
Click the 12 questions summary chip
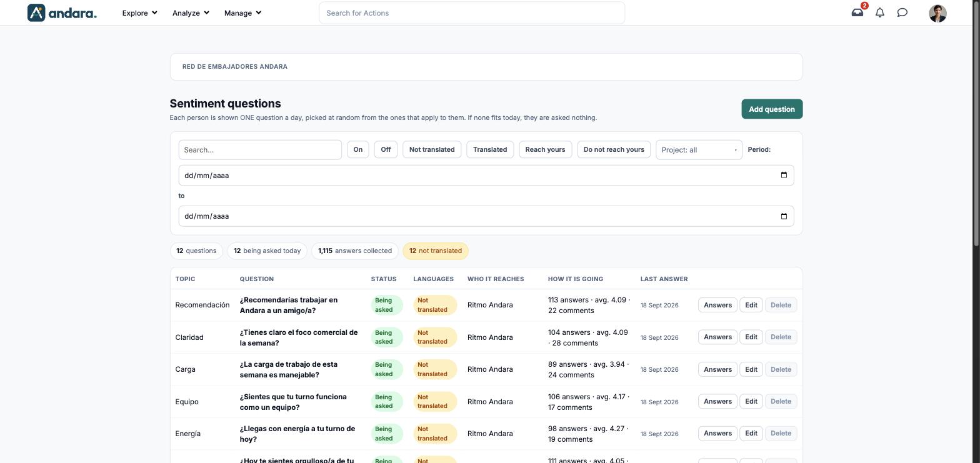(x=196, y=251)
